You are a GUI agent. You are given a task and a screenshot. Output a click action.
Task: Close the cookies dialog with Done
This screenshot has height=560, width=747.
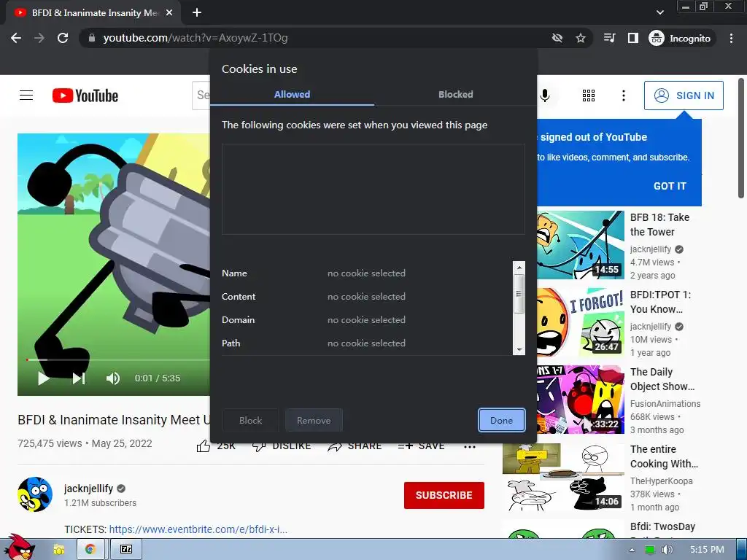tap(502, 421)
